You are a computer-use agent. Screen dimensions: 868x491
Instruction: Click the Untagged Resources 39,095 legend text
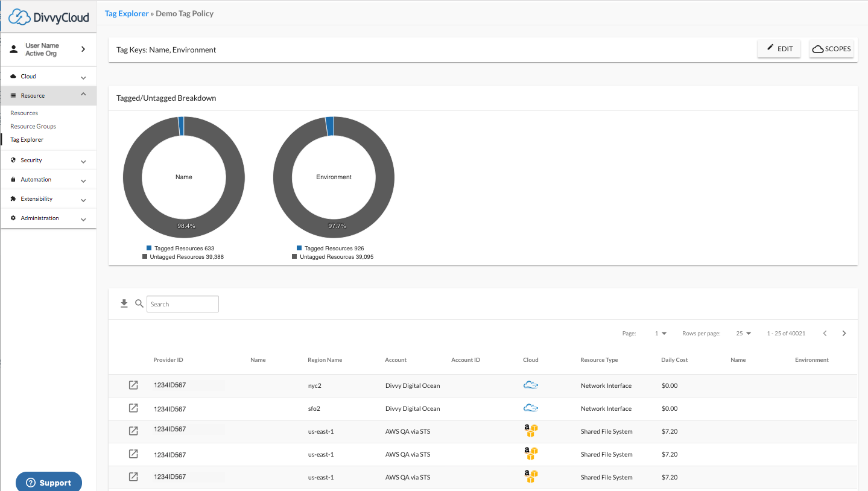point(337,256)
